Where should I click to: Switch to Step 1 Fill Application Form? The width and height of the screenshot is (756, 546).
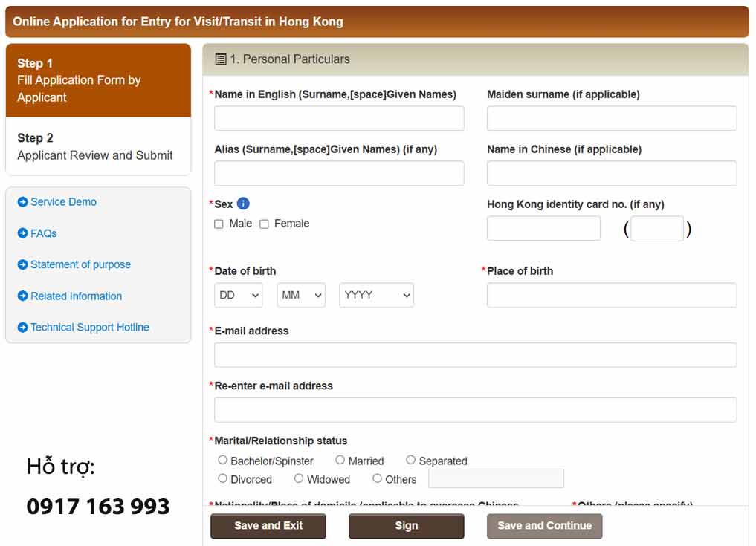[x=98, y=80]
